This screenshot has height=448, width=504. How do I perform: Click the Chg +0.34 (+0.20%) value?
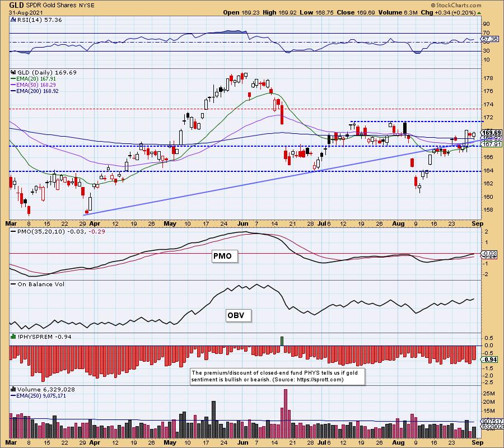click(x=448, y=12)
